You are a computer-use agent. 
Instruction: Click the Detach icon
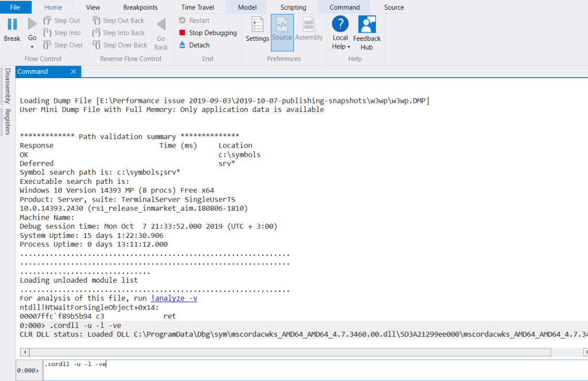click(x=182, y=45)
